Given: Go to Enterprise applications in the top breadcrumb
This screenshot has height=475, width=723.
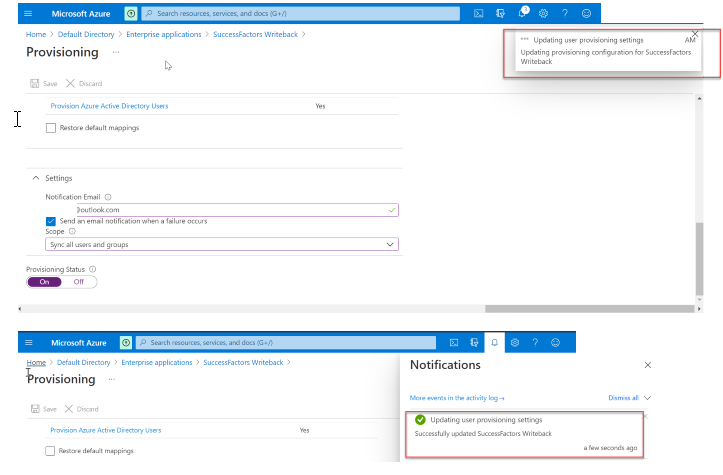Looking at the screenshot, I should click(x=164, y=34).
